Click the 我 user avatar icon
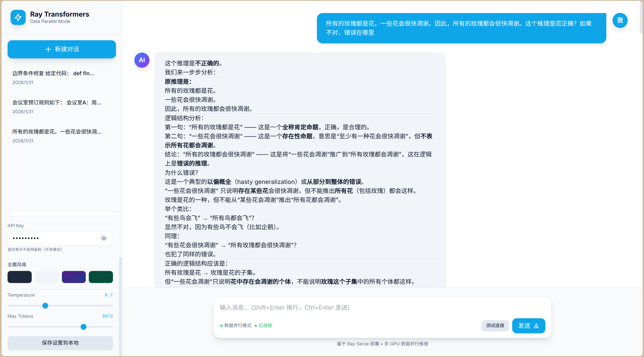The height and width of the screenshot is (357, 644). pyautogui.click(x=620, y=20)
